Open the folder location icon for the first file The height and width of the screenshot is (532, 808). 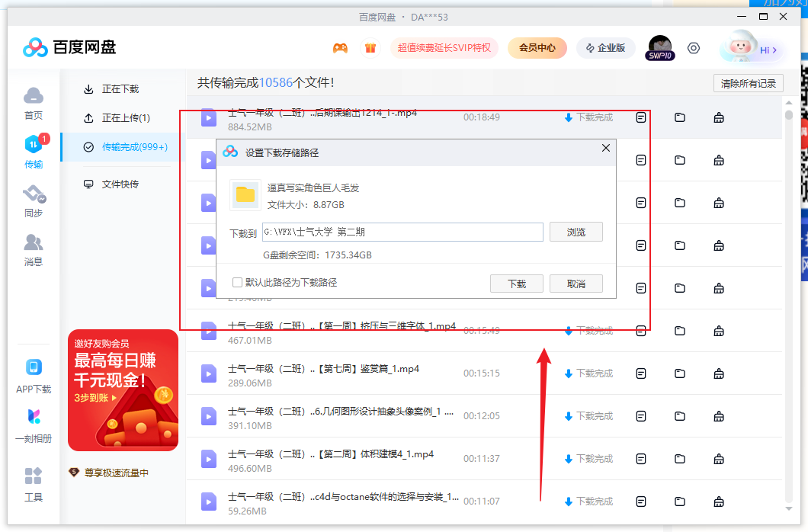tap(679, 117)
